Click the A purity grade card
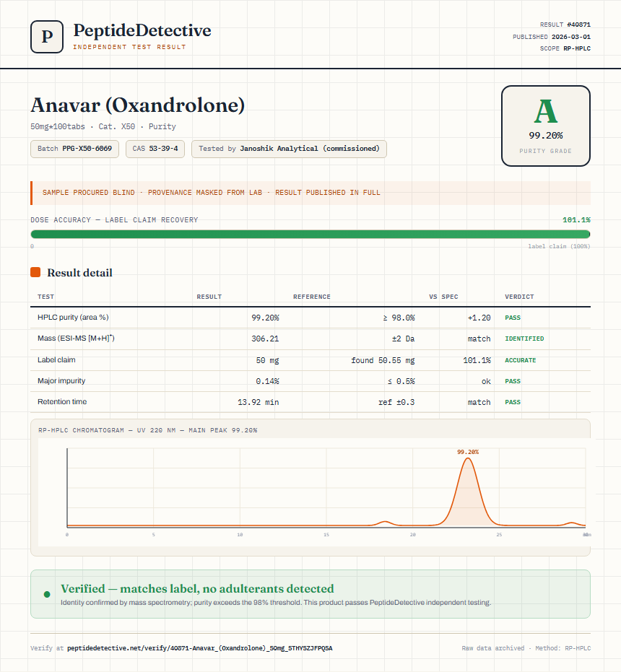 tap(545, 126)
